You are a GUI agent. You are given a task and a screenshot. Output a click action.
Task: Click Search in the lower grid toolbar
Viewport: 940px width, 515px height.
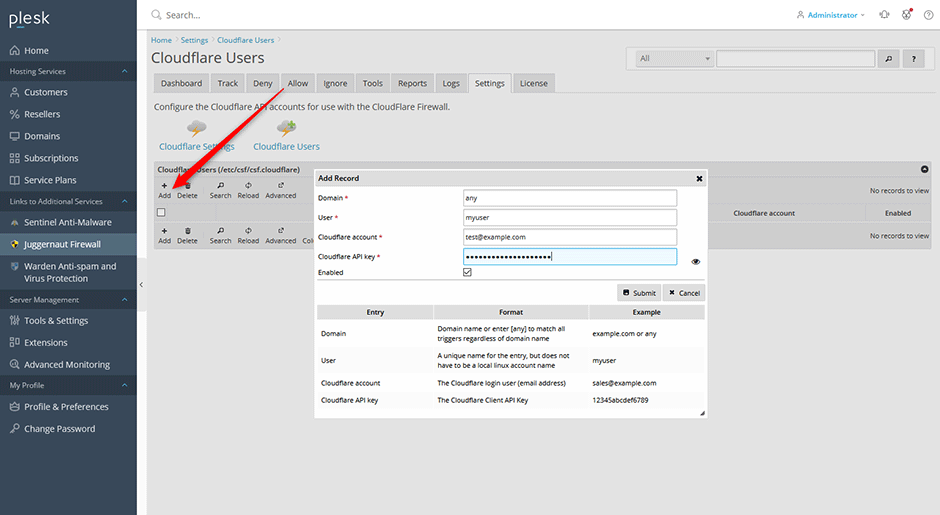[x=221, y=236]
